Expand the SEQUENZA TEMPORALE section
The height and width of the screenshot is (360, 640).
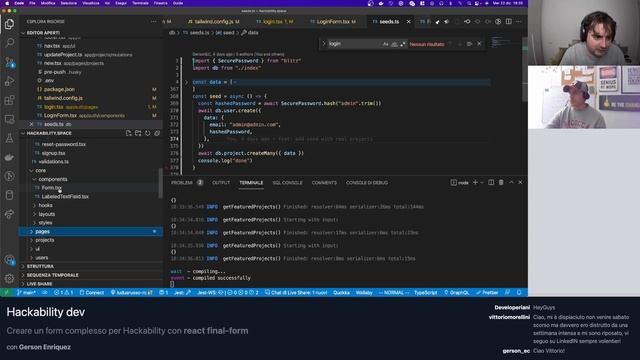[x=52, y=275]
